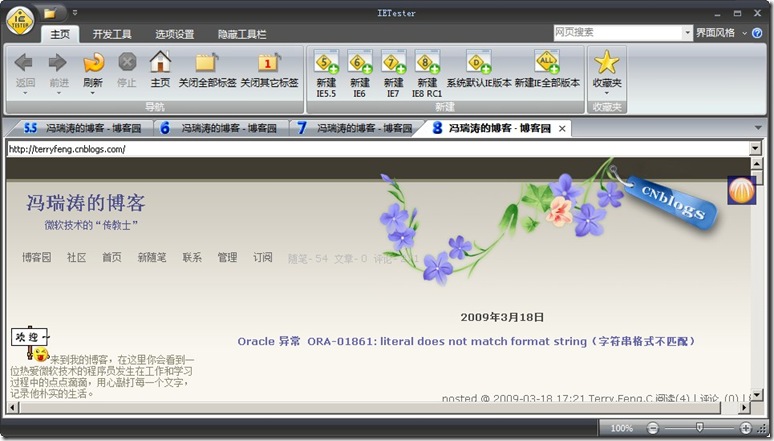Screen dimensions: 774x441
Task: Click the horizontal scrollbar left arrow
Action: tap(13, 407)
